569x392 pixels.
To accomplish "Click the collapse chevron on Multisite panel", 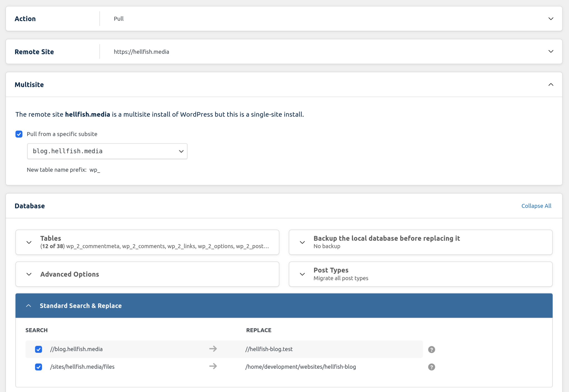I will (551, 84).
